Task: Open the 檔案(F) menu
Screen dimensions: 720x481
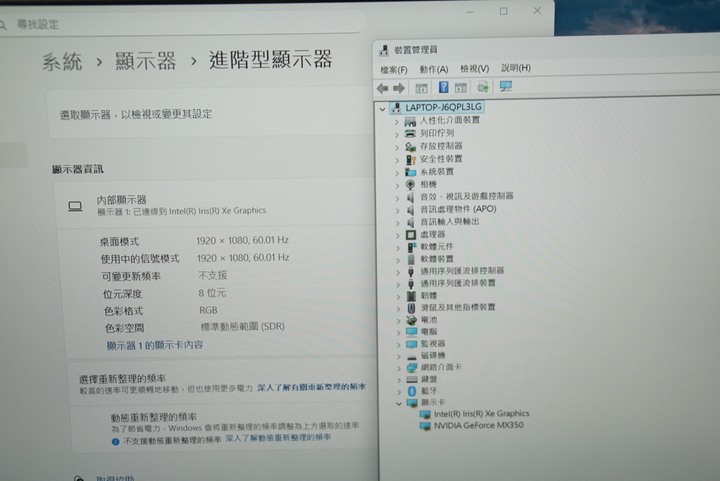Action: pyautogui.click(x=394, y=70)
